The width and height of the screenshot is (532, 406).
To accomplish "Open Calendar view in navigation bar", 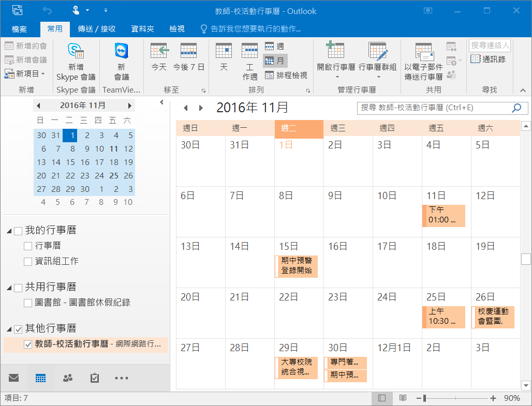I will (x=40, y=378).
